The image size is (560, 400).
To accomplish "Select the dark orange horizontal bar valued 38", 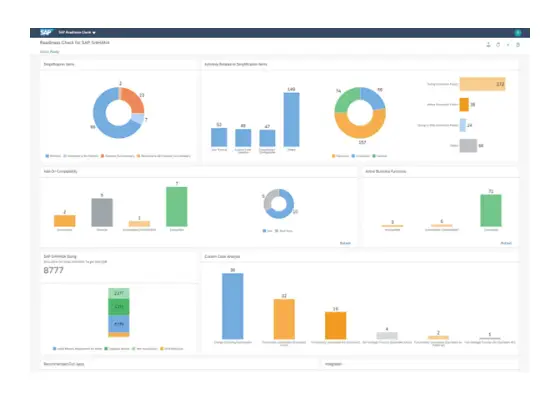I will [x=464, y=105].
